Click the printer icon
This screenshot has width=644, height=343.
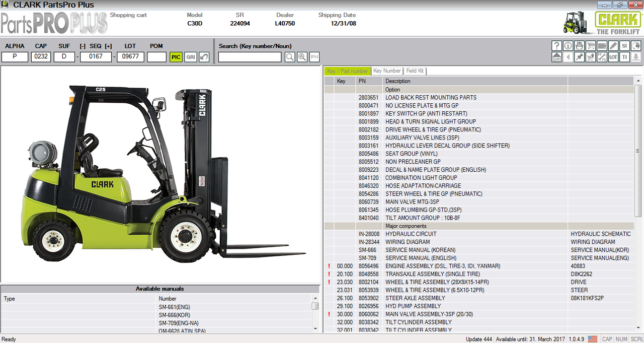(x=579, y=46)
